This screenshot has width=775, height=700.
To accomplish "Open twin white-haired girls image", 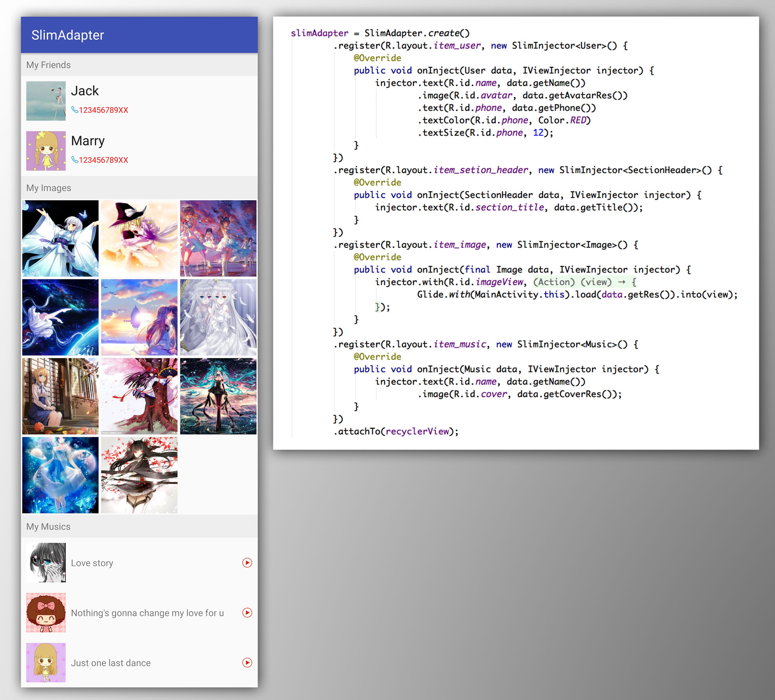I will pyautogui.click(x=218, y=317).
